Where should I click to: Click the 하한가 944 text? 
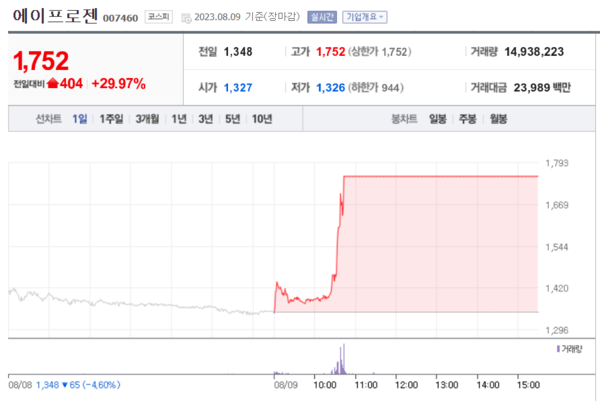(x=376, y=88)
